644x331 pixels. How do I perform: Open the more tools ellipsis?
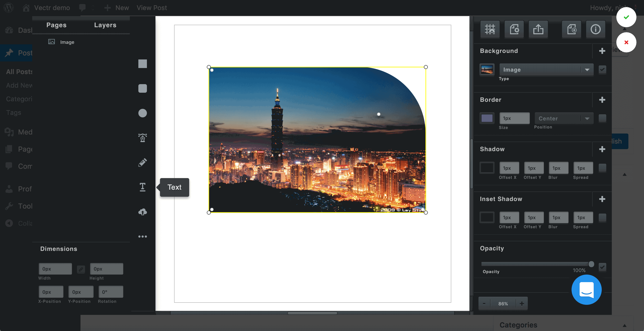143,237
